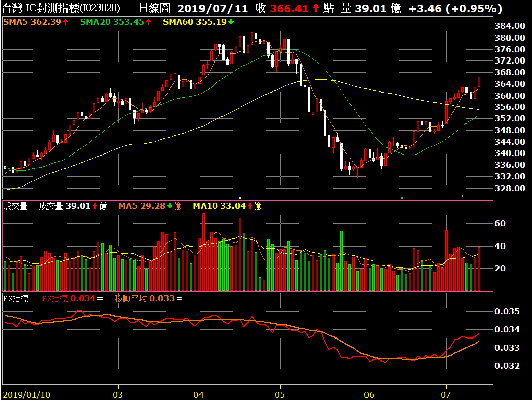
Task: Click the RS指標 panel title at left
Action: pyautogui.click(x=16, y=298)
